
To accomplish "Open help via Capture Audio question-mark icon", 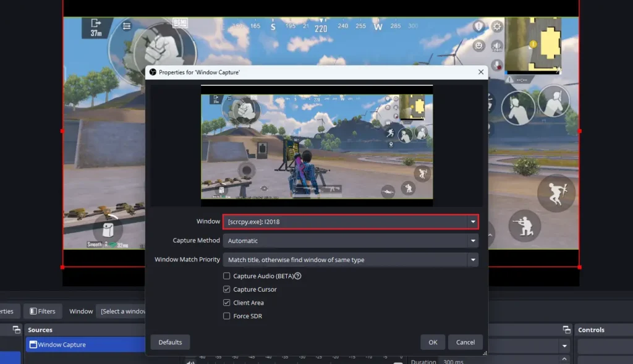I will click(x=297, y=276).
